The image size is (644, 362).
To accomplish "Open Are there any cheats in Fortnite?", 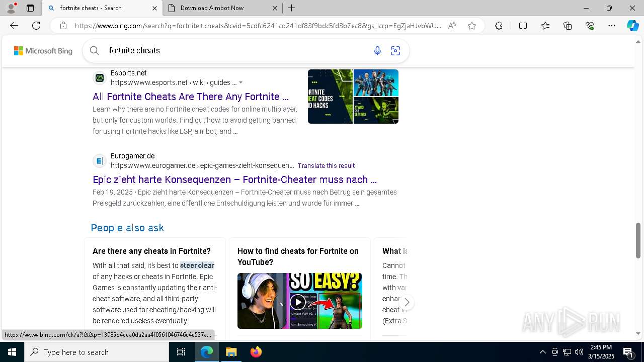I will 151,251.
